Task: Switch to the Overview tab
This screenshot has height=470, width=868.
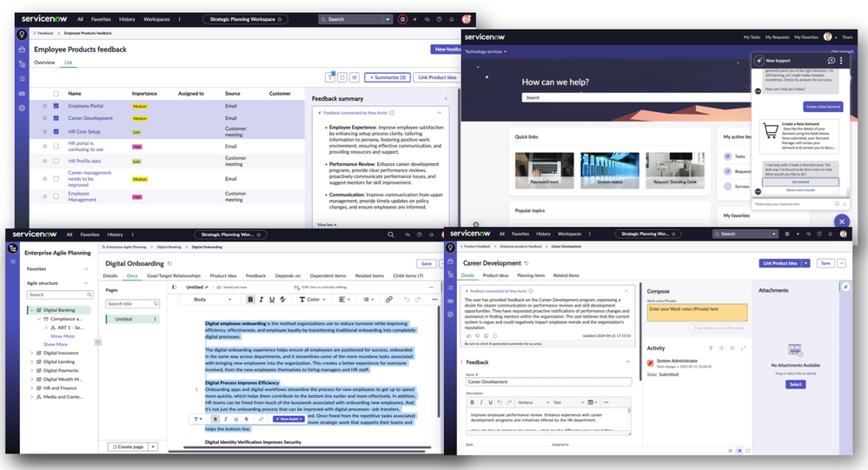Action: click(44, 63)
